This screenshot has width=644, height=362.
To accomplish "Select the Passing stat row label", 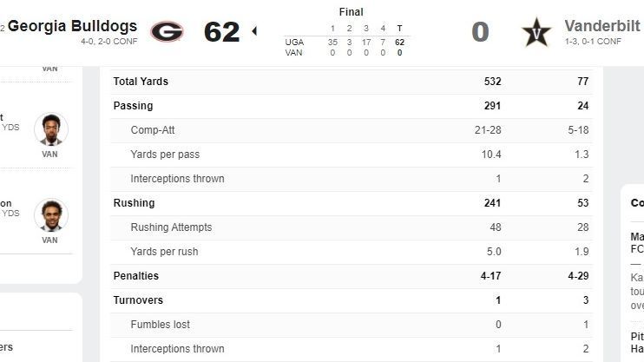I will coord(133,106).
